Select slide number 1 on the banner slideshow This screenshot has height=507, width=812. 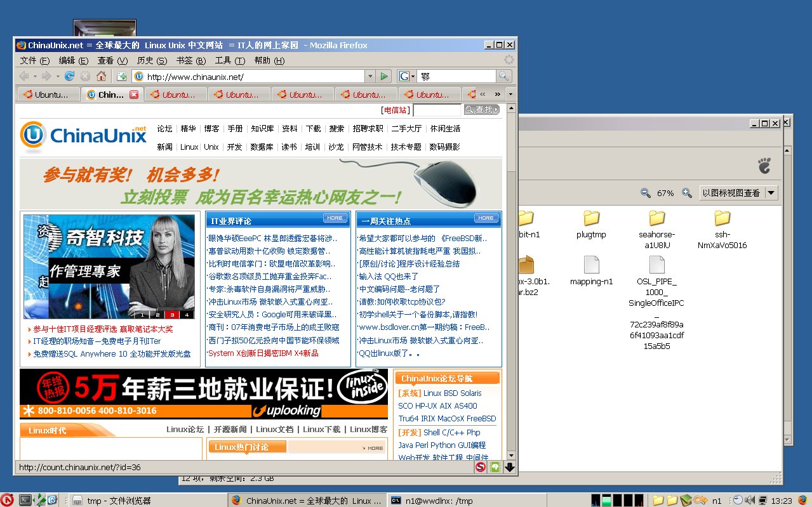click(143, 314)
